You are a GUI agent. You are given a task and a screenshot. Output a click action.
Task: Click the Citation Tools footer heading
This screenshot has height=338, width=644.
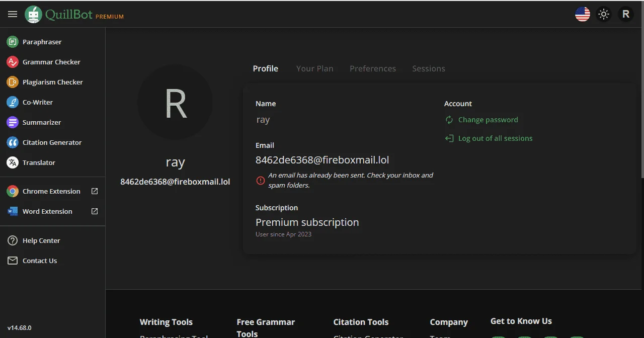(361, 322)
